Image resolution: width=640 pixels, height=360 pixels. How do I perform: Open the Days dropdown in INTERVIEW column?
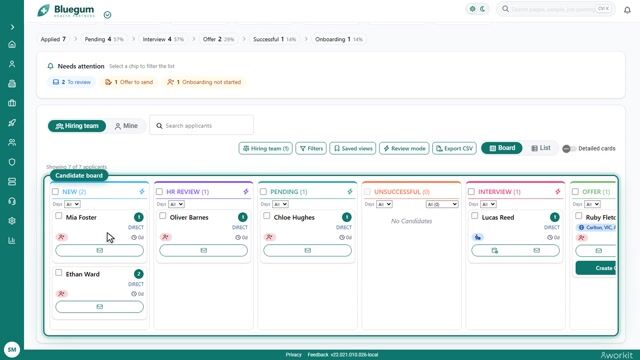tap(489, 204)
